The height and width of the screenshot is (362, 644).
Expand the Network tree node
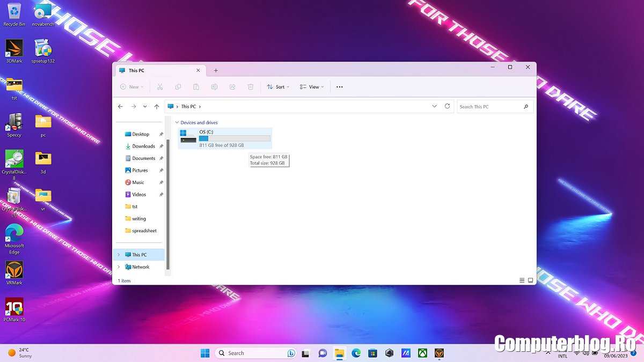(119, 267)
